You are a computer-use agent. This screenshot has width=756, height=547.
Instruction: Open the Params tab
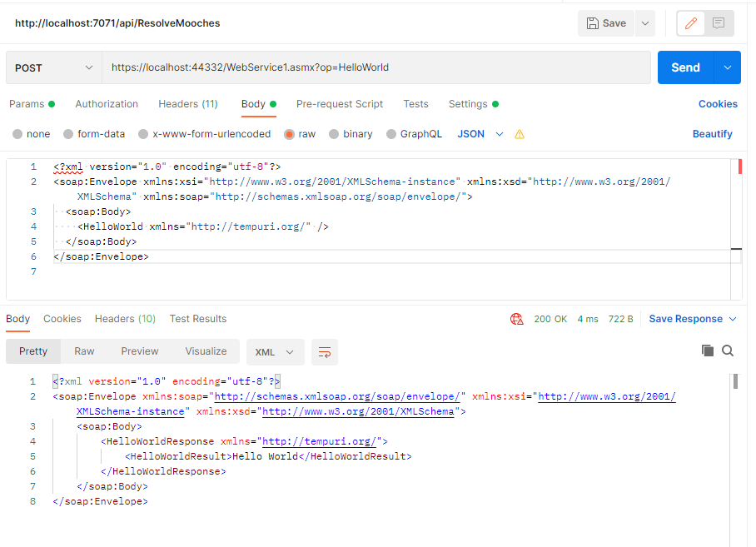pos(32,104)
